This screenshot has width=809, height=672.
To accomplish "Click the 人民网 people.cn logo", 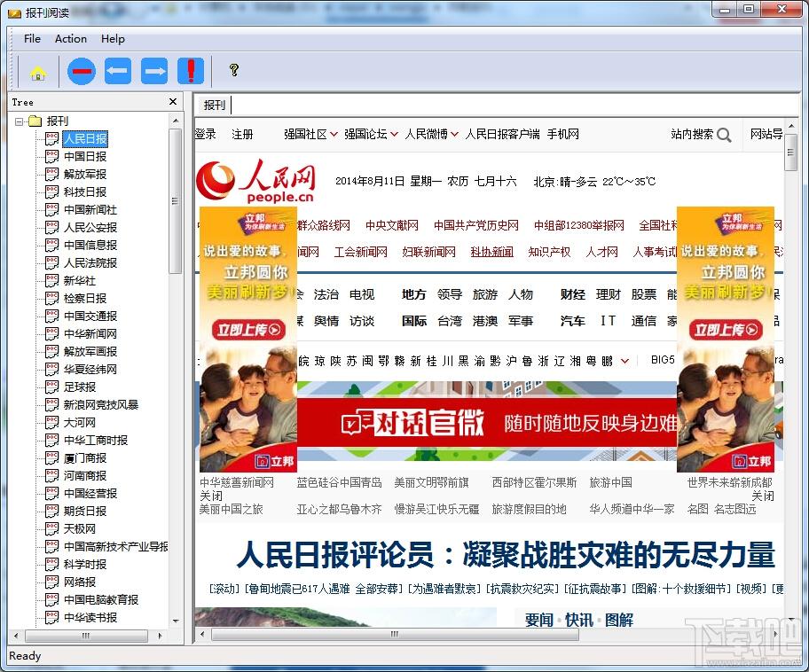I will click(x=255, y=181).
